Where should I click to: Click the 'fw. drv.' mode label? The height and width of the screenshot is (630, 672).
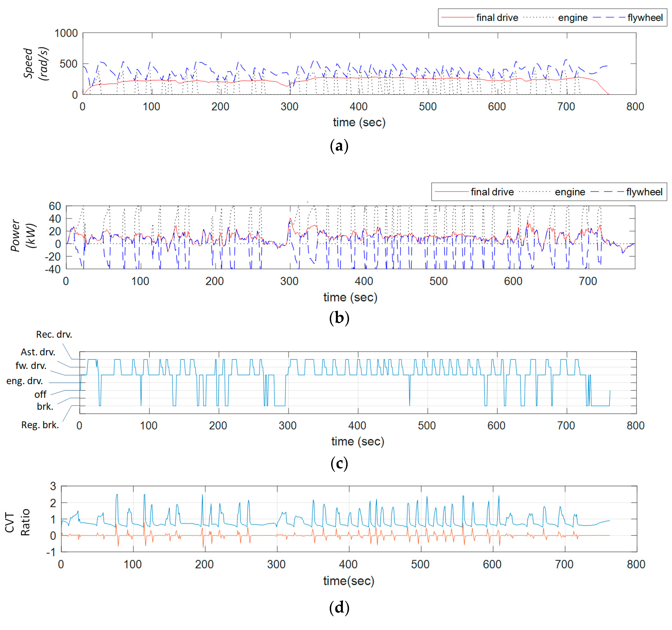point(31,365)
